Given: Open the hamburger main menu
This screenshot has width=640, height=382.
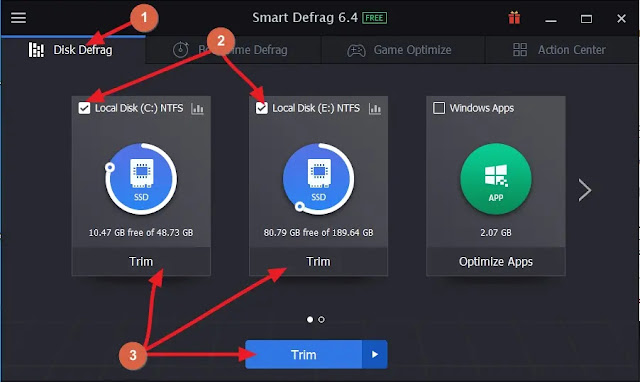Looking at the screenshot, I should pos(18,18).
